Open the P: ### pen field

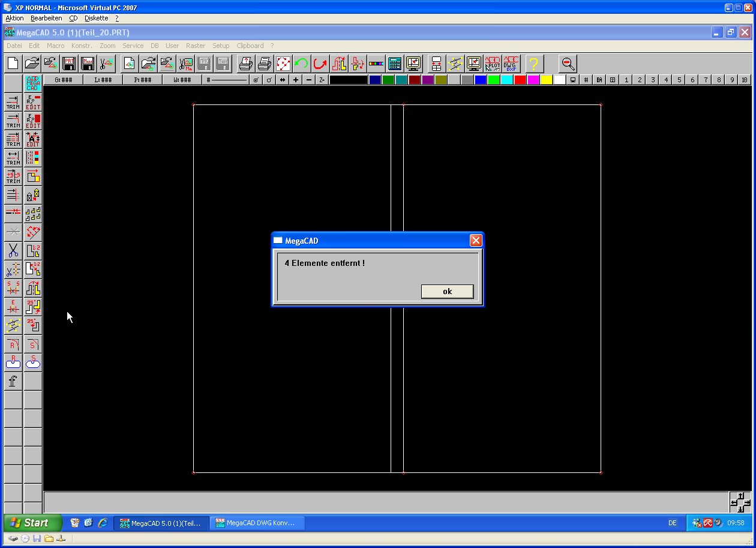[x=142, y=80]
